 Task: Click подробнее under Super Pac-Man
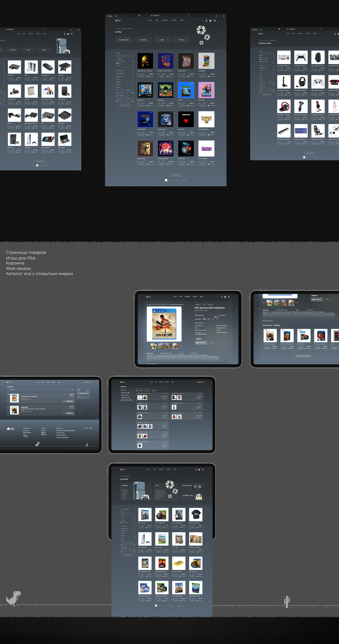141,76
